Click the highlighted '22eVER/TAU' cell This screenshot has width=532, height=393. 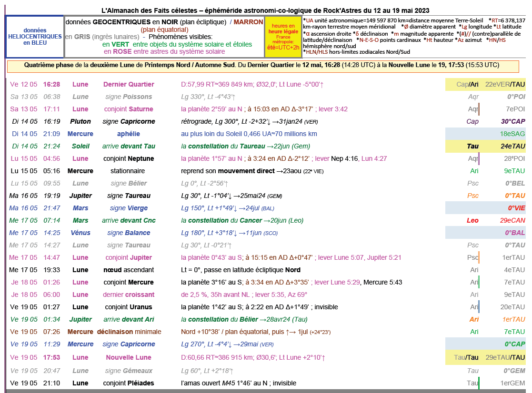pos(505,85)
